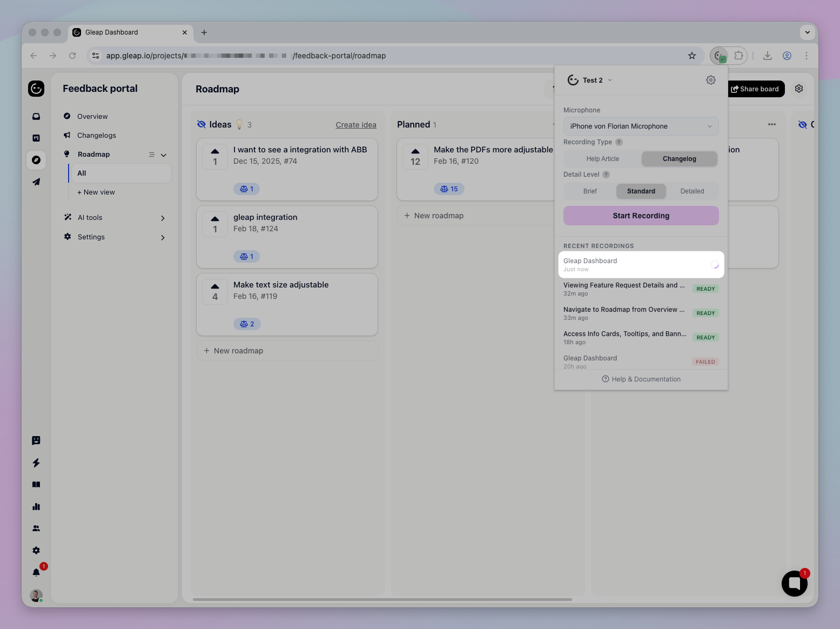The height and width of the screenshot is (629, 840).
Task: Set detail level to Standard
Action: 641,191
